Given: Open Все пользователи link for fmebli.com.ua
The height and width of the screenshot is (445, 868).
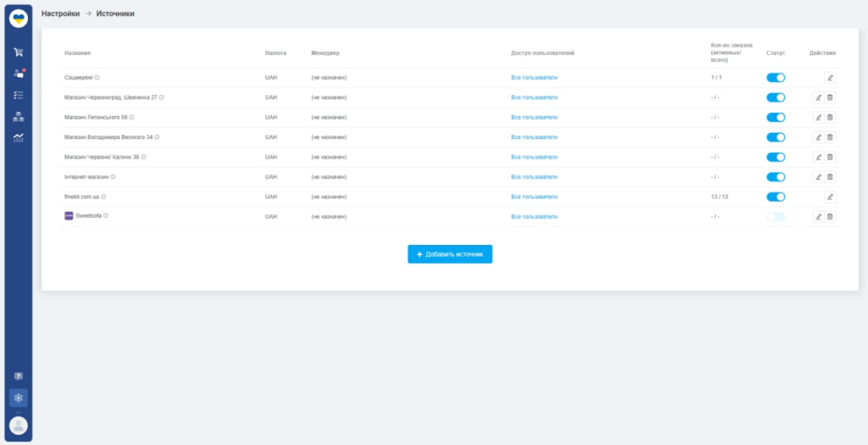Looking at the screenshot, I should pyautogui.click(x=534, y=197).
